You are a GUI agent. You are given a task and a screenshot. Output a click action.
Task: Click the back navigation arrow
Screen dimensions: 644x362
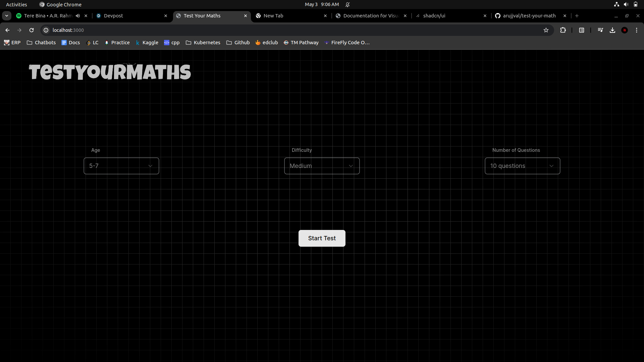point(7,30)
